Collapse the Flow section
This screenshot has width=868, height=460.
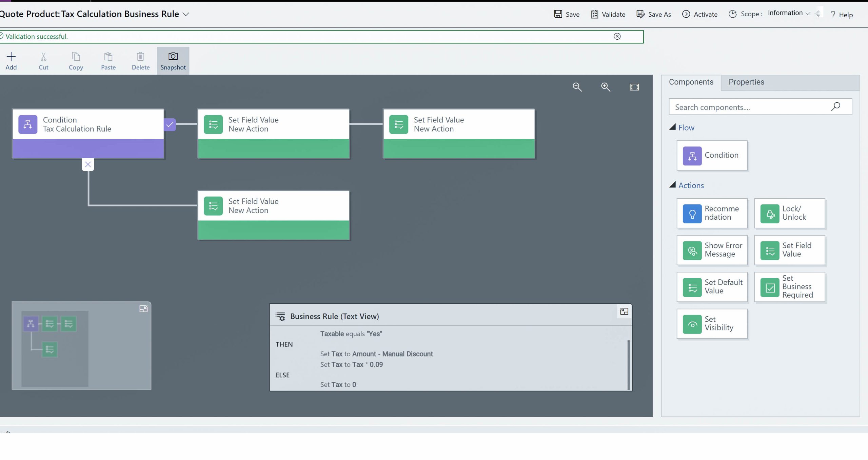[672, 127]
